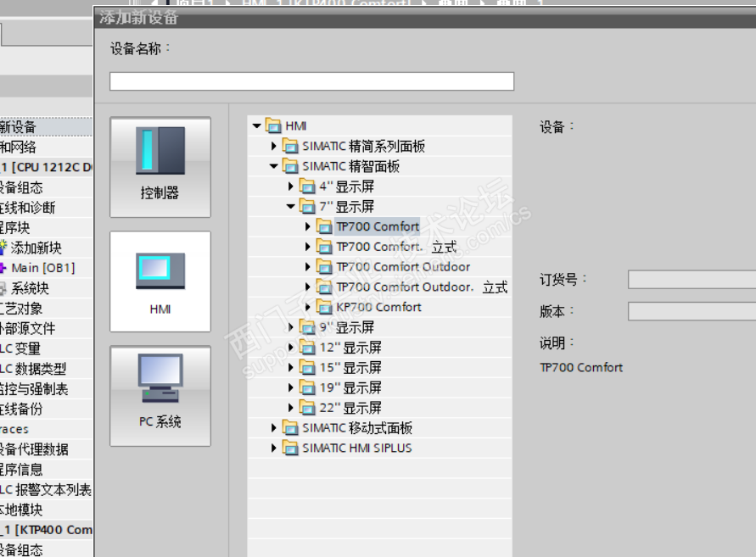Viewport: 756px width, 557px height.
Task: Click the 添加新块 star icon
Action: point(3,248)
